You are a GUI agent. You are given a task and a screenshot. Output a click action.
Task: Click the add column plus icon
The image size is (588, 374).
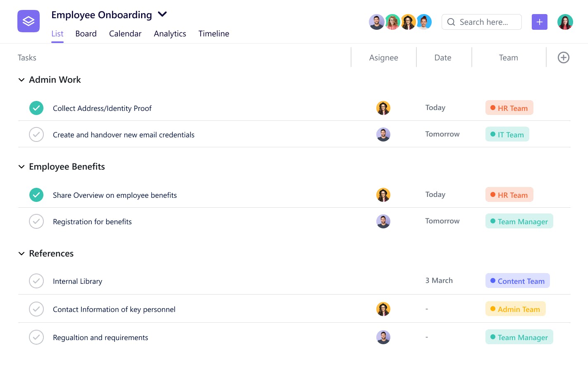563,58
